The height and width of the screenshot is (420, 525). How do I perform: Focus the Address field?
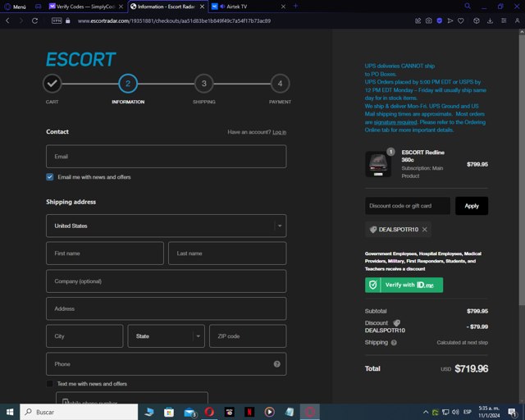point(166,308)
